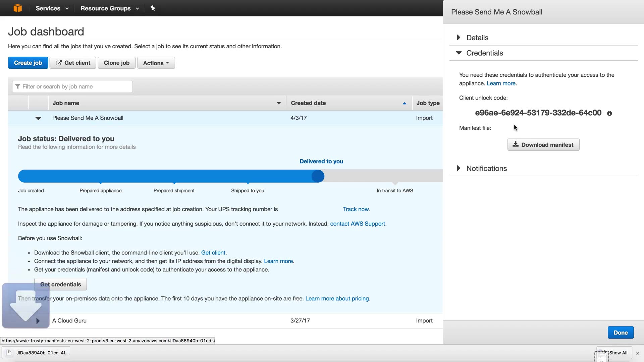Collapse the Please Send Me A Snowball row

point(38,118)
